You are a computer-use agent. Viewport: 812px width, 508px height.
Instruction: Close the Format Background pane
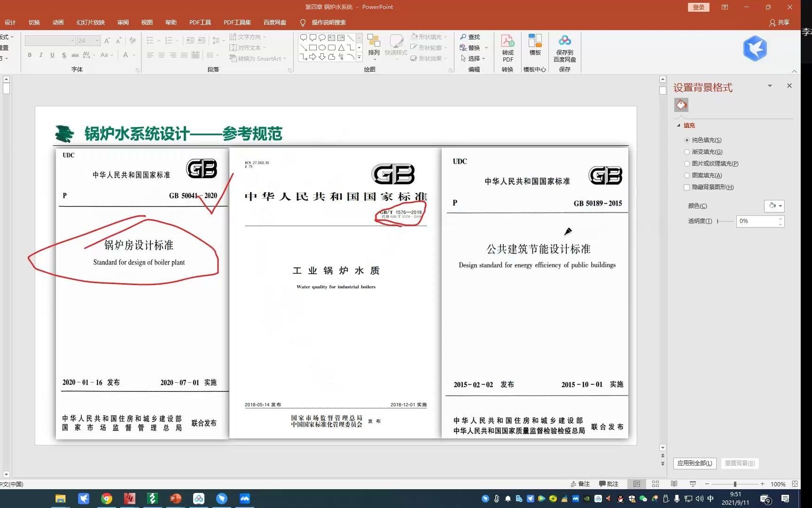(x=789, y=86)
